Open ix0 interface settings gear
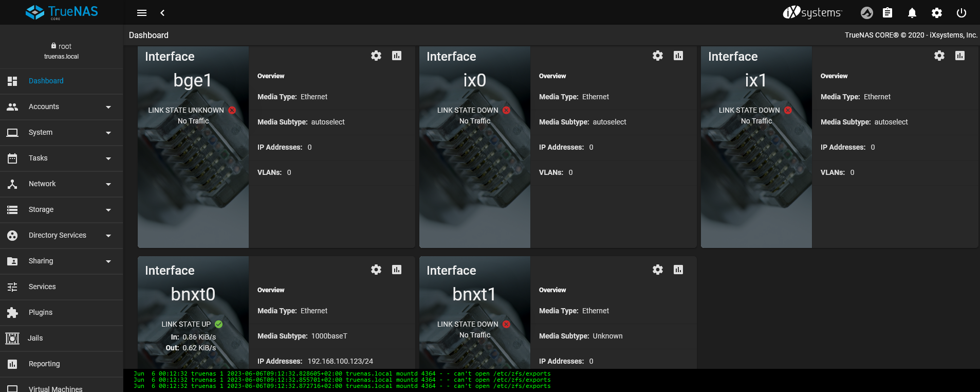The height and width of the screenshot is (392, 980). click(x=658, y=56)
